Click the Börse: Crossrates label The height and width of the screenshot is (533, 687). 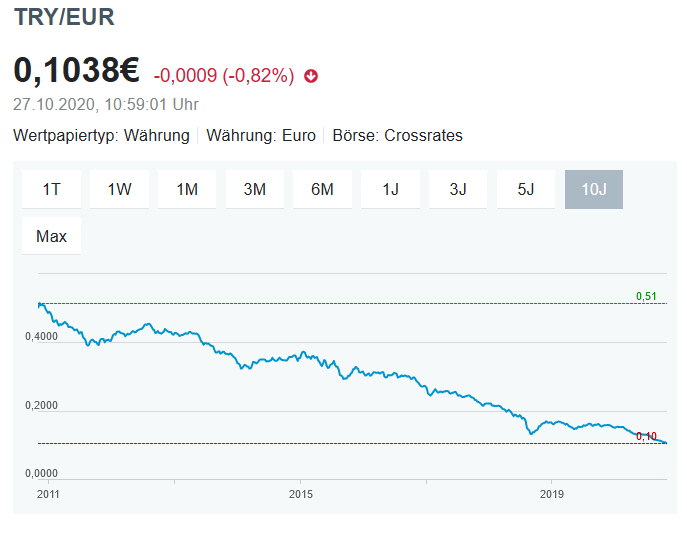coord(397,135)
